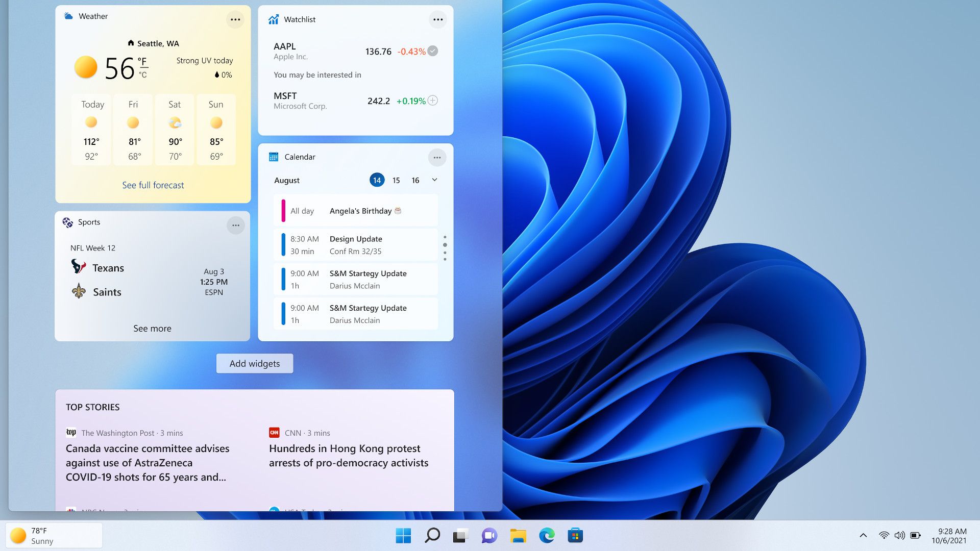
Task: Click the New Orleans Saints logo
Action: [x=78, y=291]
